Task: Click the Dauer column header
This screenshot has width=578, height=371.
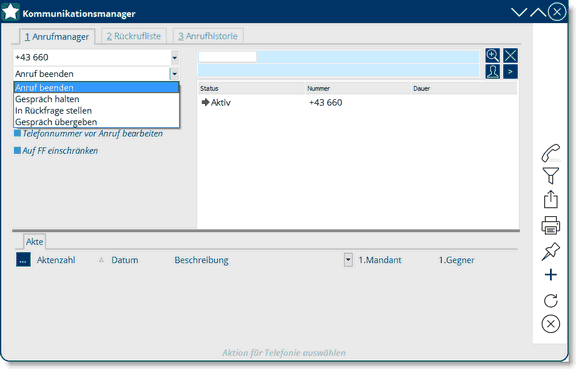Action: point(464,89)
